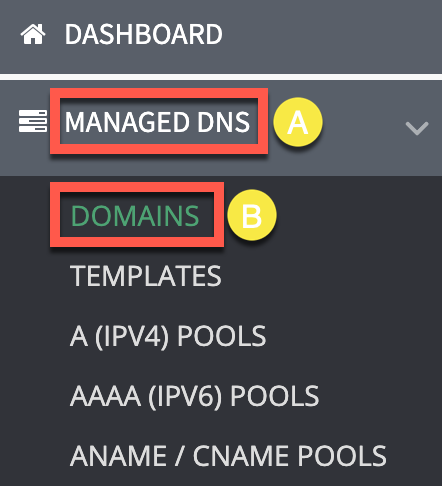
Task: Go to the Templates submenu entry
Action: 146,276
